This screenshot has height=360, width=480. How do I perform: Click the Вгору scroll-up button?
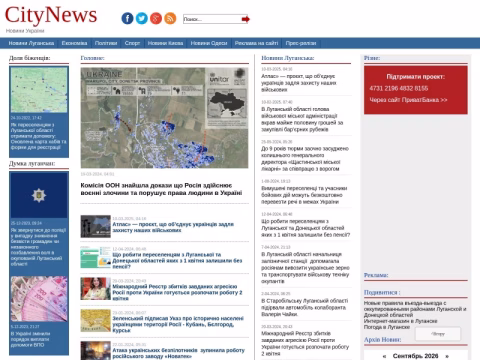coord(438,334)
